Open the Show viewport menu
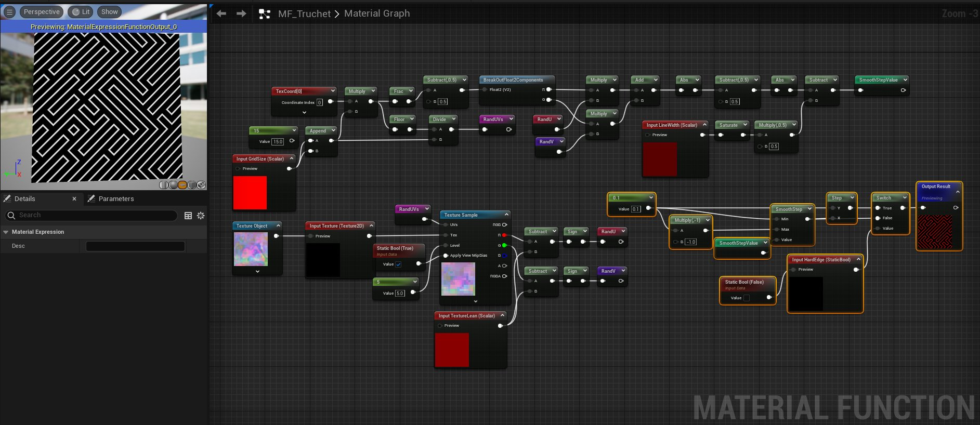 (x=109, y=12)
